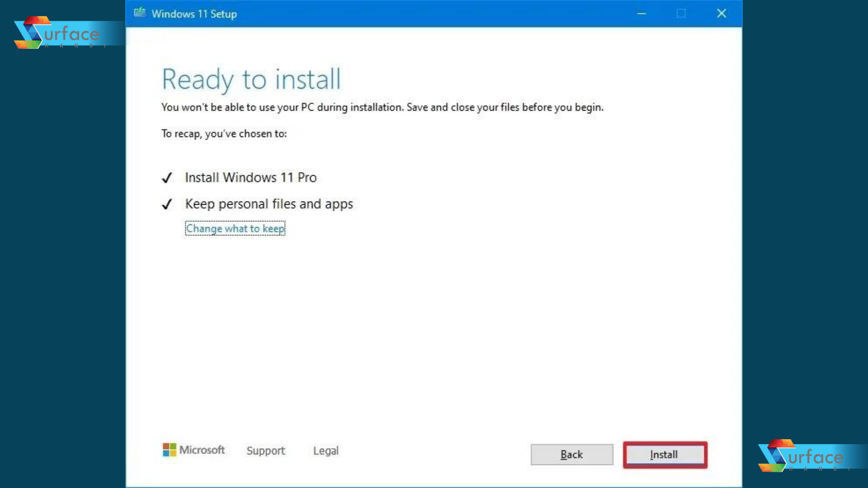Click the Maximize button in title bar
This screenshot has width=868, height=488.
pyautogui.click(x=681, y=14)
